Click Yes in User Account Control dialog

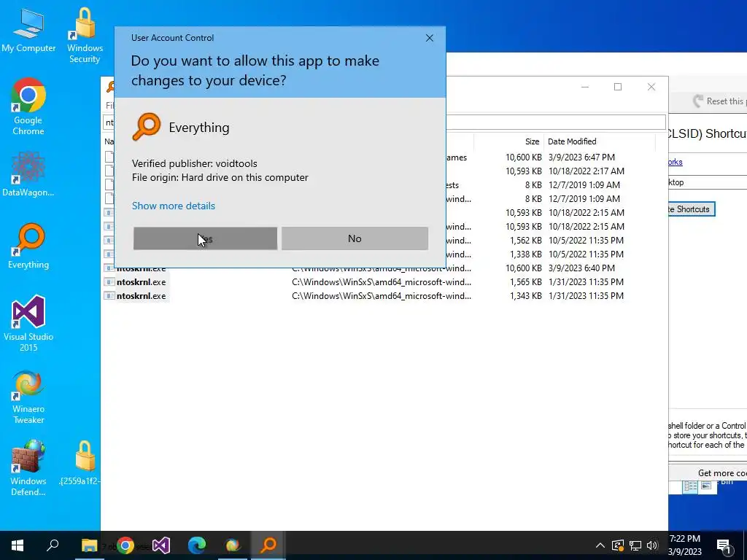(205, 238)
